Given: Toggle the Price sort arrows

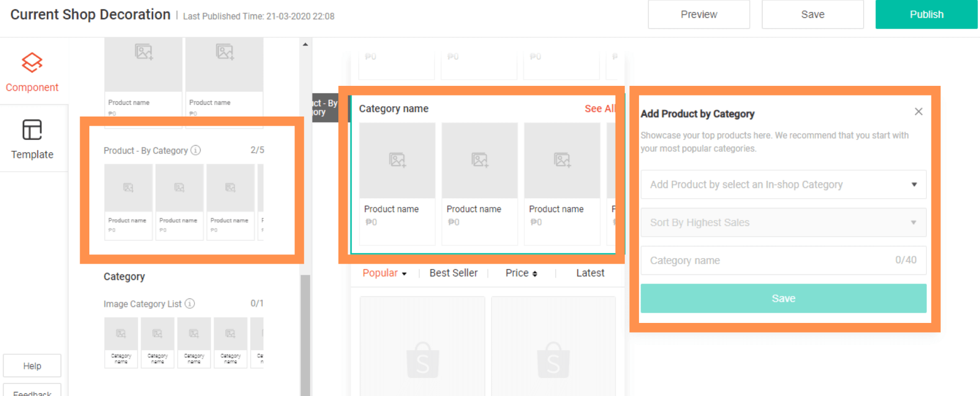Looking at the screenshot, I should point(534,274).
